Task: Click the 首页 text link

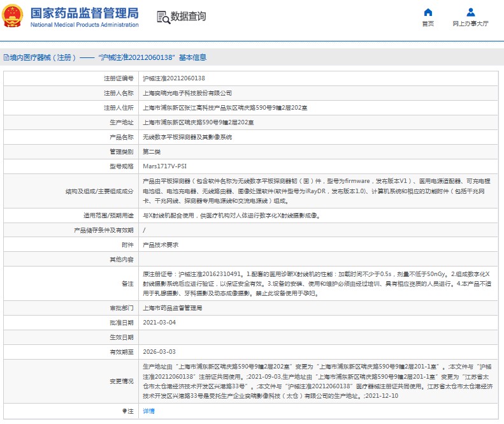Action: 428,24
